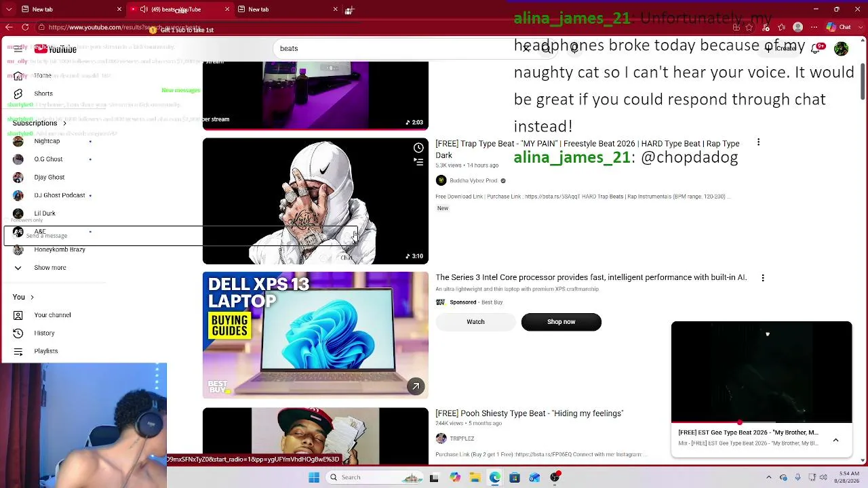Expand the mini player with chevron
The width and height of the screenshot is (868, 488).
[835, 440]
